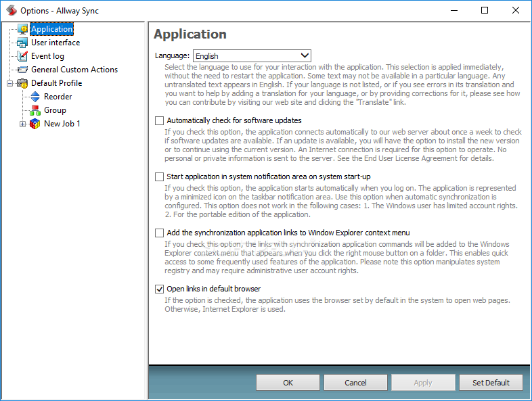Click the Application monitor icon in tree
Viewport: 532px width, 401px height.
pyautogui.click(x=23, y=29)
